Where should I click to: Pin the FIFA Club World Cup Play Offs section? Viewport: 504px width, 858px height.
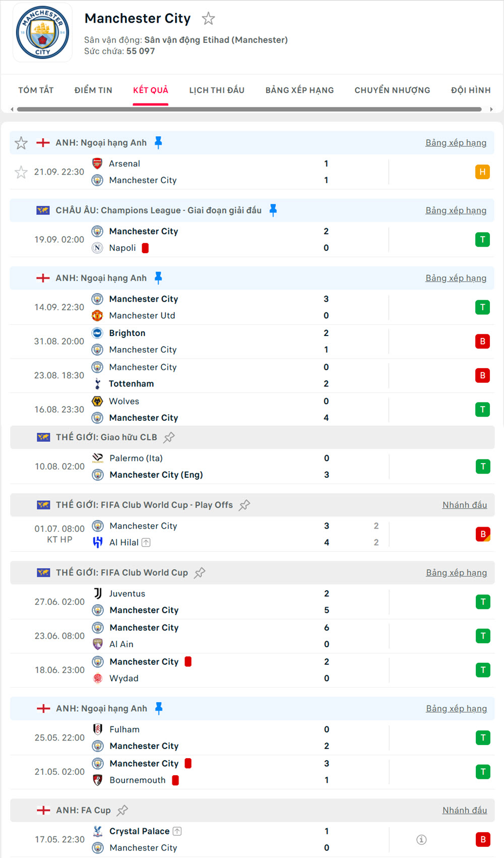(x=244, y=505)
